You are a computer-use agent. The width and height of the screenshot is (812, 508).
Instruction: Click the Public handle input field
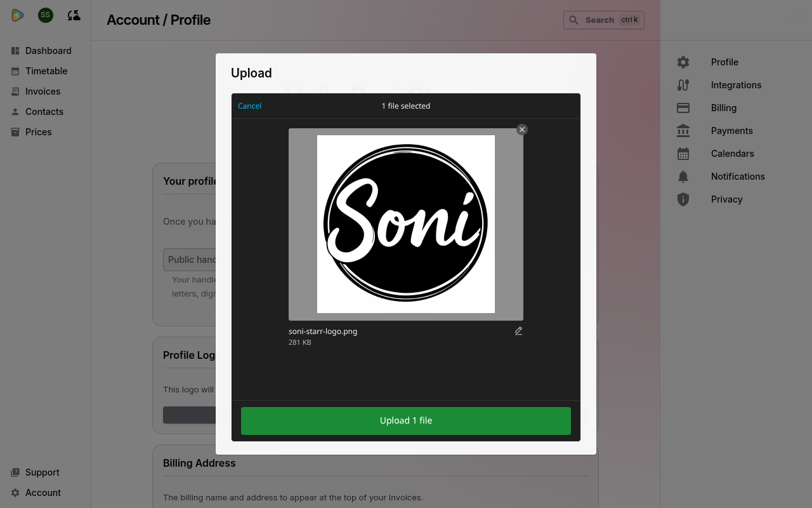(190, 260)
